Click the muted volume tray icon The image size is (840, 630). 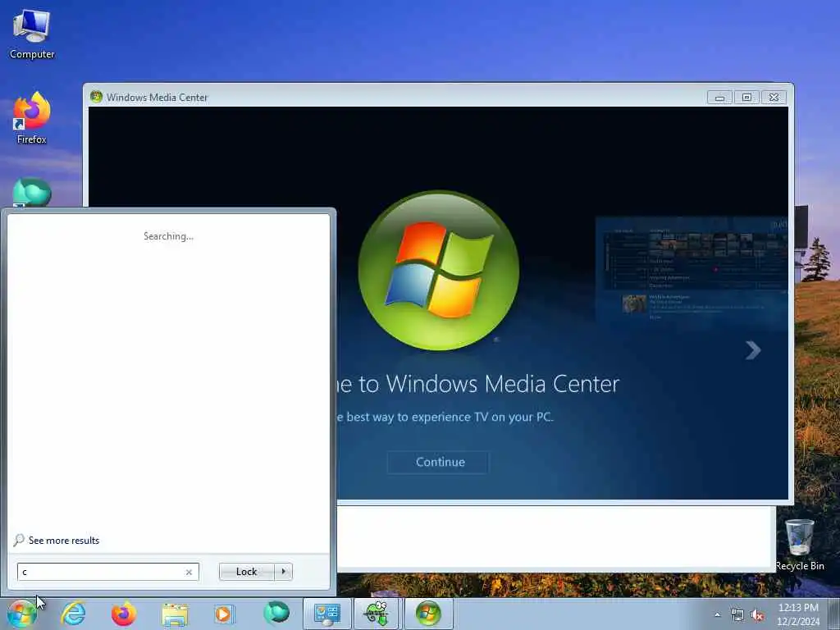[757, 615]
